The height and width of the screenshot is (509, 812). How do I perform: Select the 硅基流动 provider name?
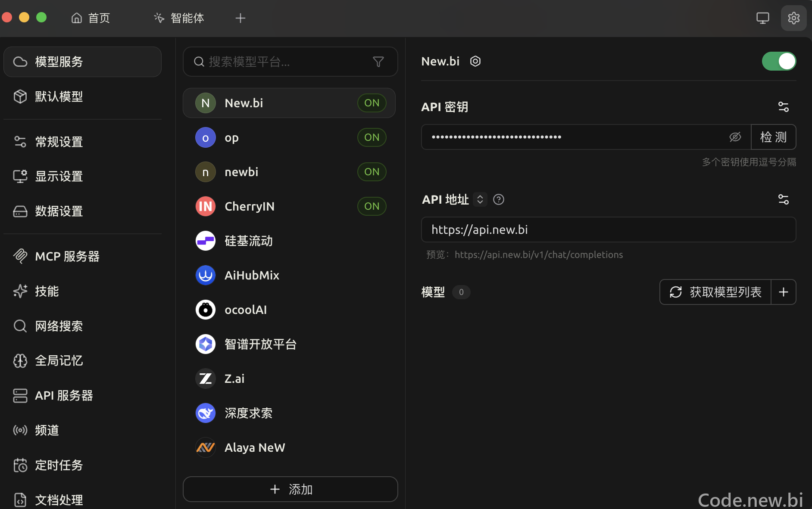(249, 241)
